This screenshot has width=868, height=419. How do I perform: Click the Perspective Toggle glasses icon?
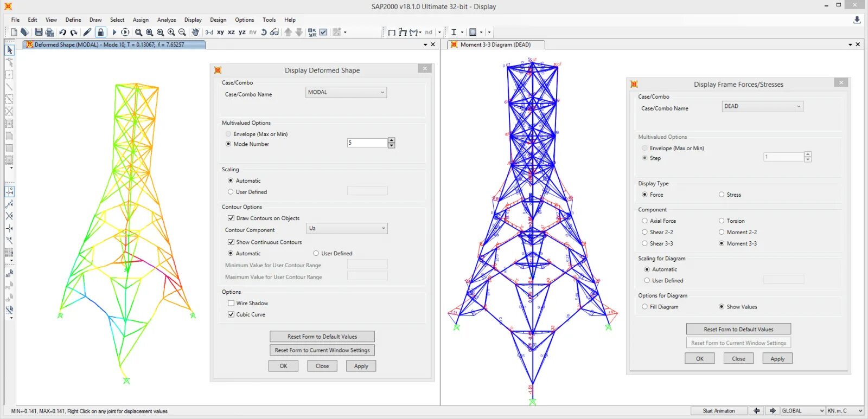pos(275,33)
